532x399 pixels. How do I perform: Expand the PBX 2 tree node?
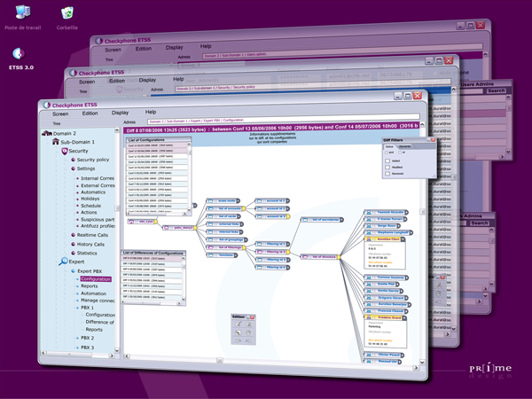(76, 338)
